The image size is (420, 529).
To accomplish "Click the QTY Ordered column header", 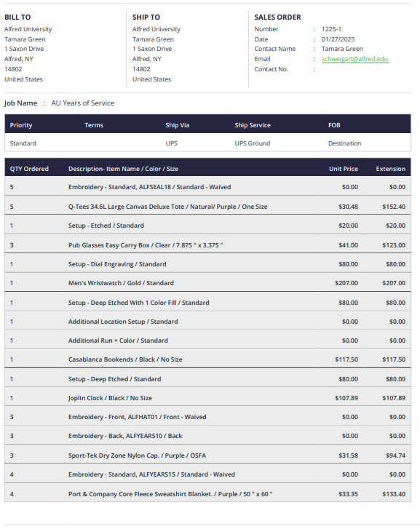I will pos(29,169).
